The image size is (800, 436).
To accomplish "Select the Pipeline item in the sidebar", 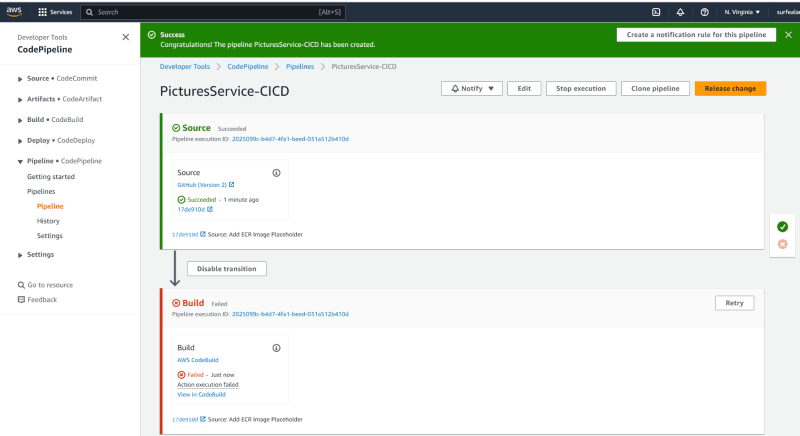I will pos(50,206).
